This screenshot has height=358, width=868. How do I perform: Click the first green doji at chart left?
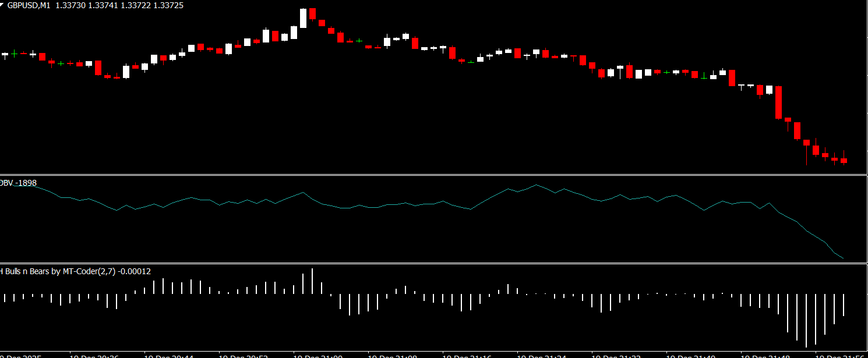(x=14, y=54)
